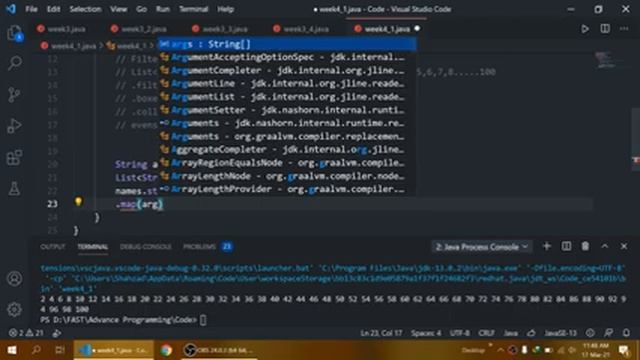Open Task View on taskbar

tap(60, 350)
